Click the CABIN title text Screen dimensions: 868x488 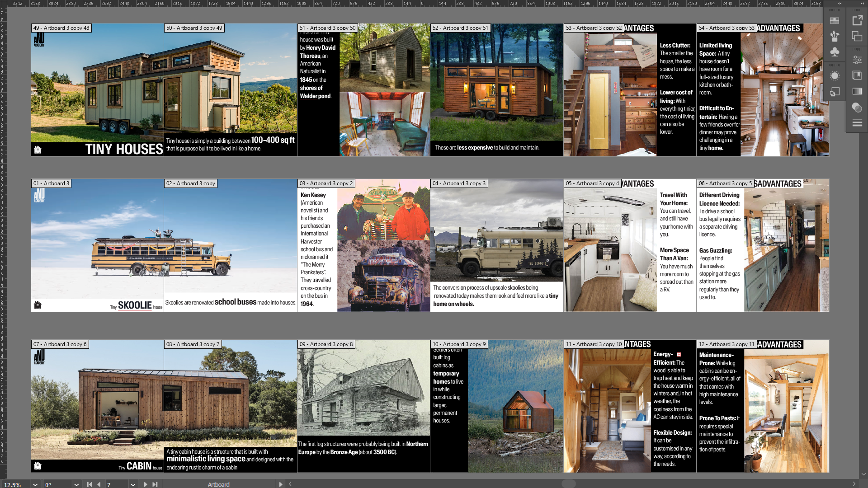click(x=139, y=466)
